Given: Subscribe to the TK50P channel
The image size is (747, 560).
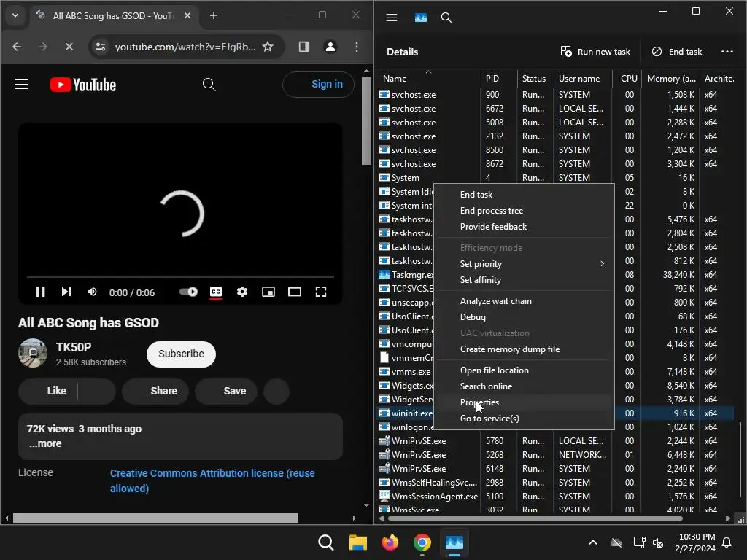Looking at the screenshot, I should (181, 354).
